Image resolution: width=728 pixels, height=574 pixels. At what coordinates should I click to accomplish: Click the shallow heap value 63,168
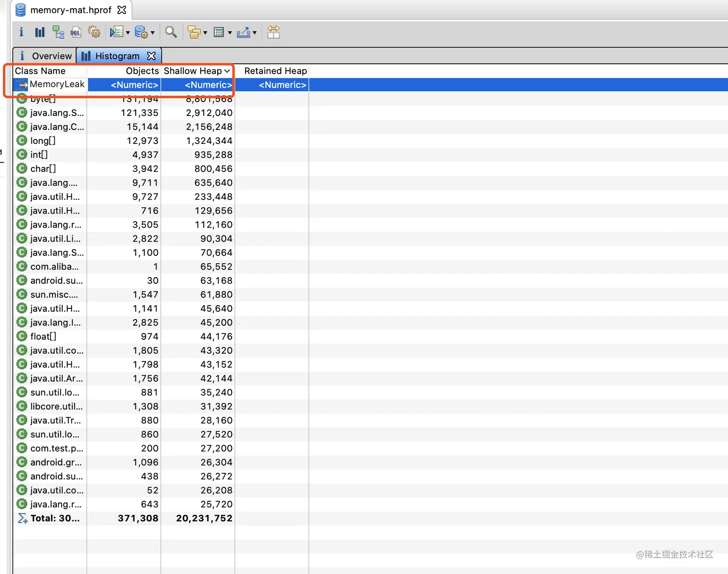pos(216,281)
